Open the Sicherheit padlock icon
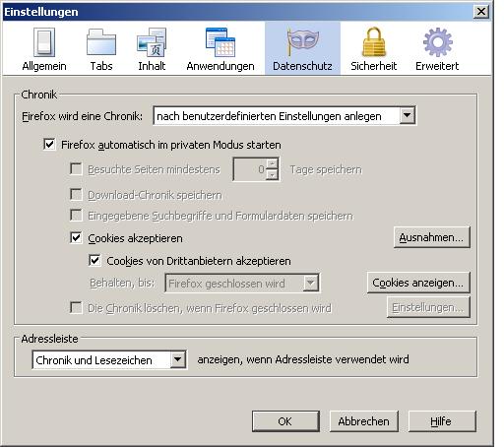 click(374, 42)
